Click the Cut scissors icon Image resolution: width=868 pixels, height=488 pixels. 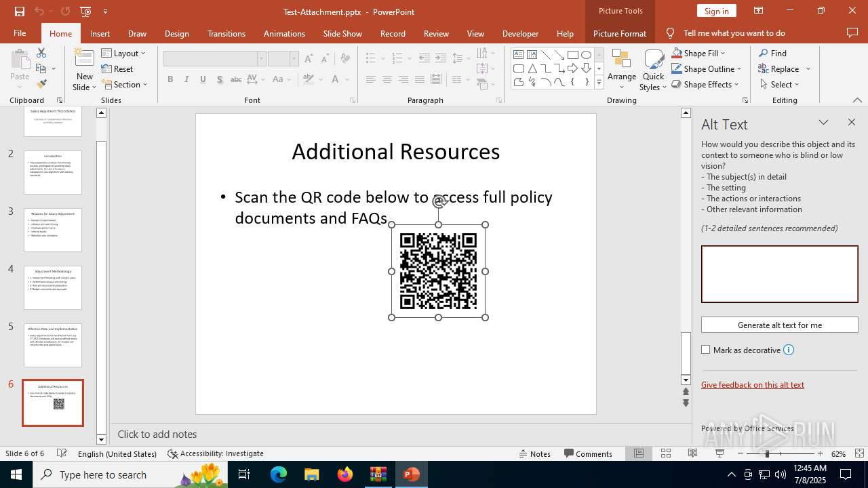(41, 53)
